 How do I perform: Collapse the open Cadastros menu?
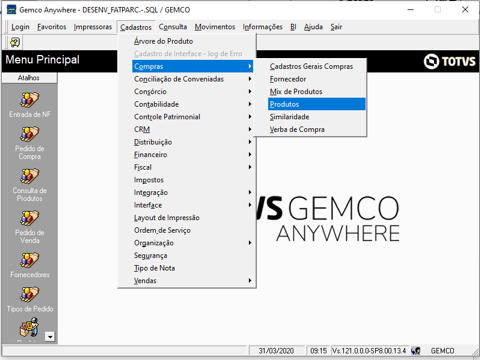136,27
